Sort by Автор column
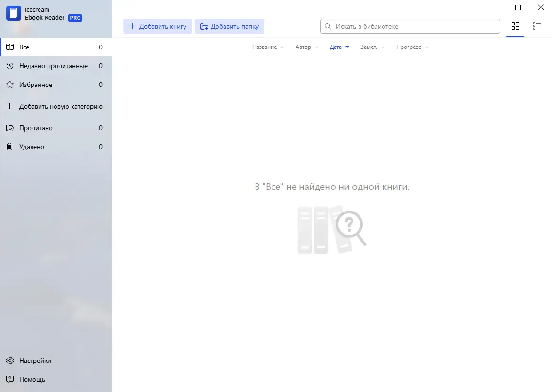Viewport: 552px width, 392px height. click(x=303, y=47)
